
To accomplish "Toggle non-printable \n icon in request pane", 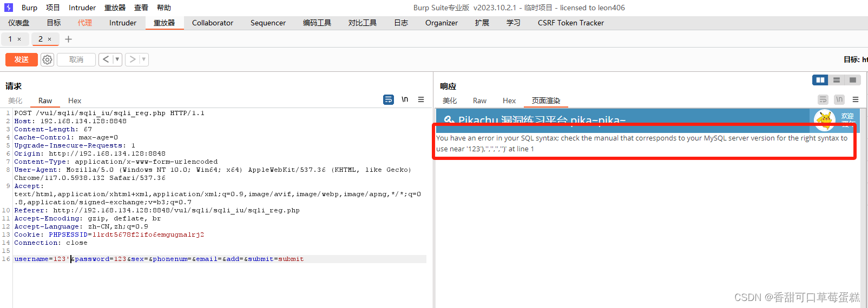I will pyautogui.click(x=405, y=100).
